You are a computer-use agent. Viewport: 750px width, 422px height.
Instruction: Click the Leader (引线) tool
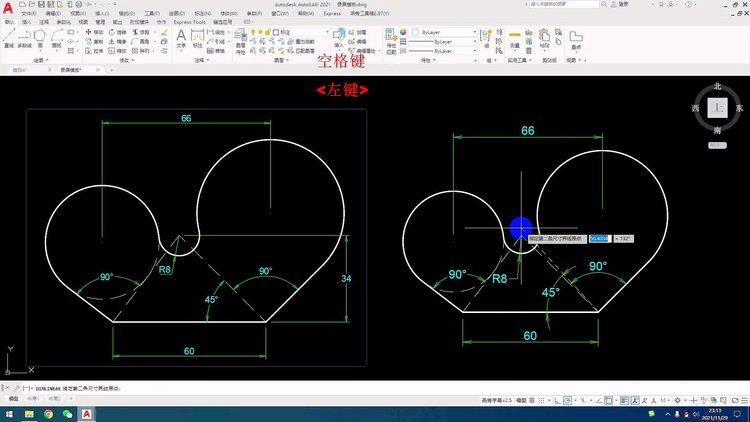216,42
